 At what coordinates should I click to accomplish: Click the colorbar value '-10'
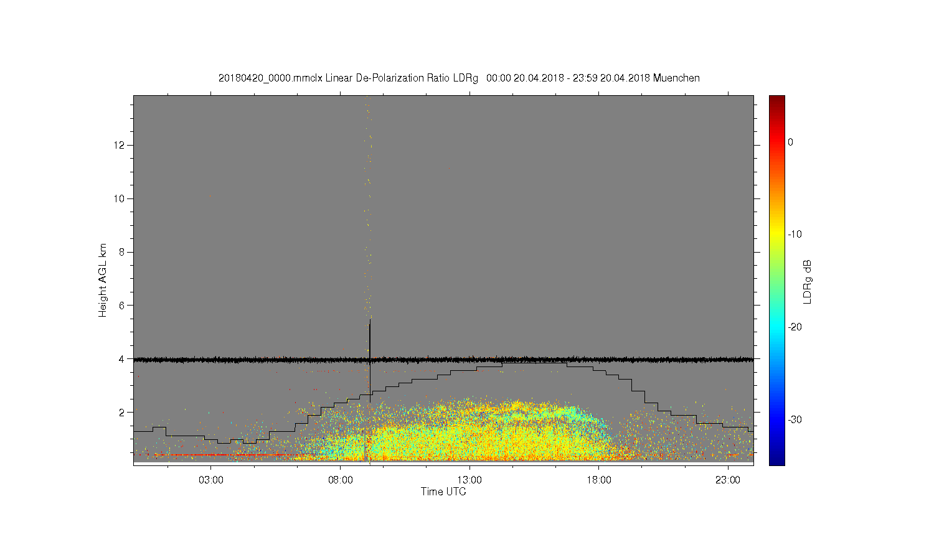795,235
